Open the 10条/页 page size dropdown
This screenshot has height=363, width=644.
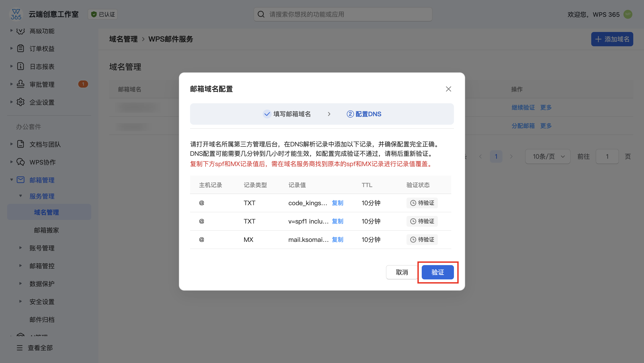pos(547,156)
